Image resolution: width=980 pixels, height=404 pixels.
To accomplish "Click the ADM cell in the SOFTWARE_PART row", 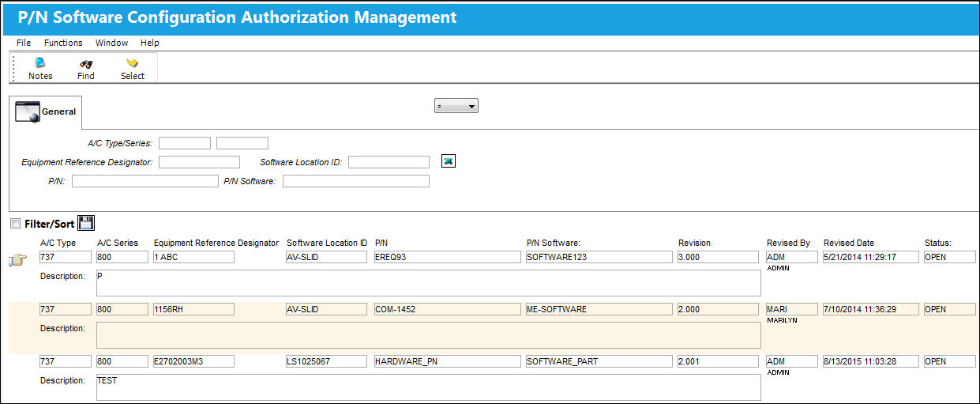I will [792, 361].
